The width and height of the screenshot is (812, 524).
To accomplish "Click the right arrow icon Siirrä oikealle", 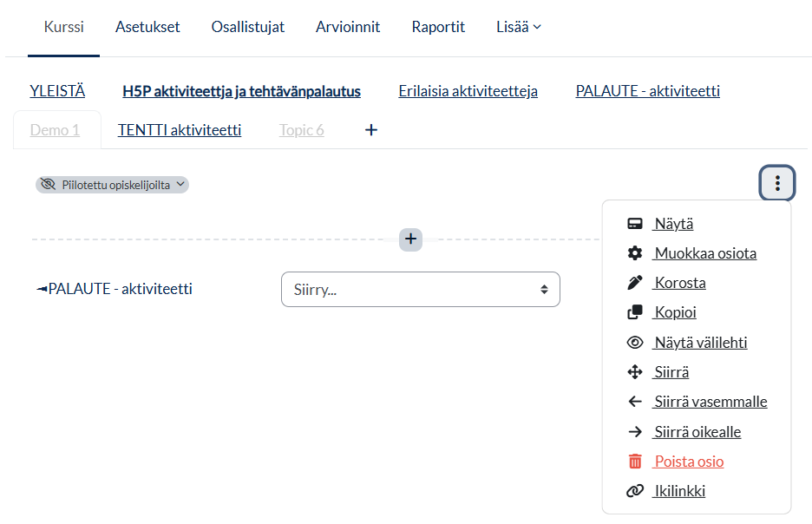I will click(634, 432).
